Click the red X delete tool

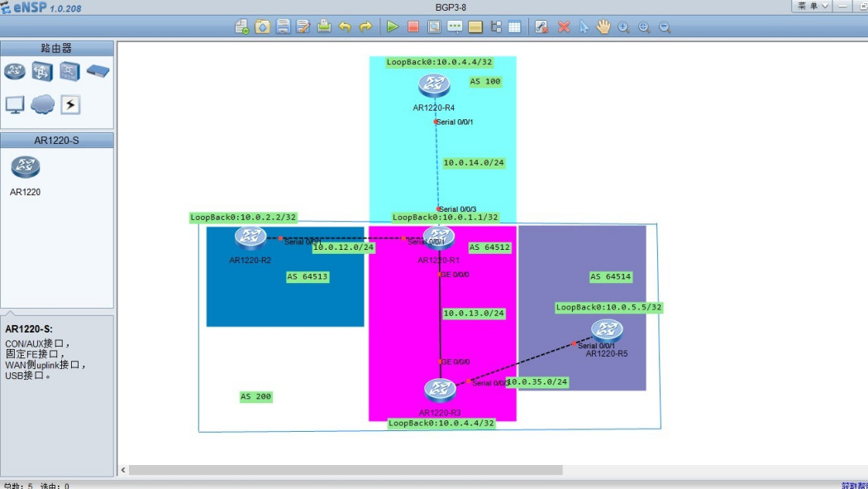[564, 26]
